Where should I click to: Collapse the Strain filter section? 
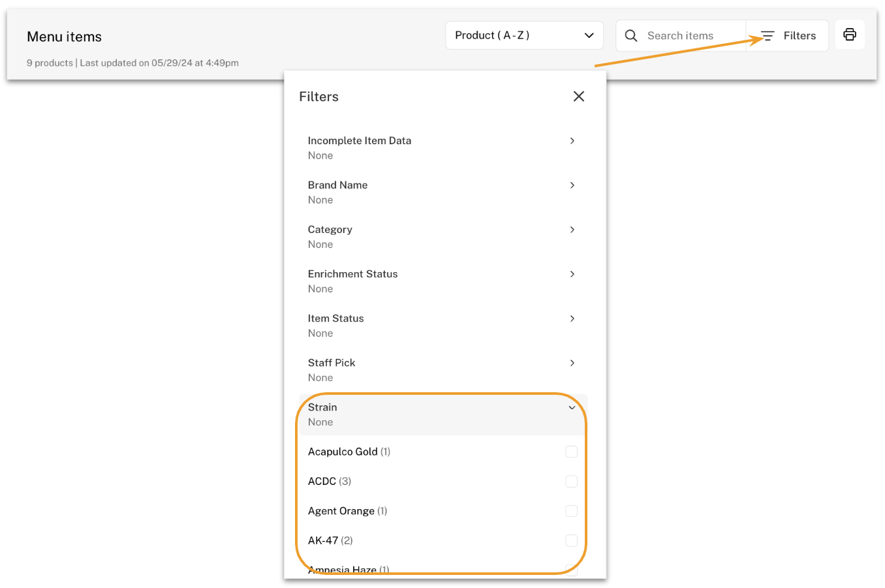click(x=443, y=414)
